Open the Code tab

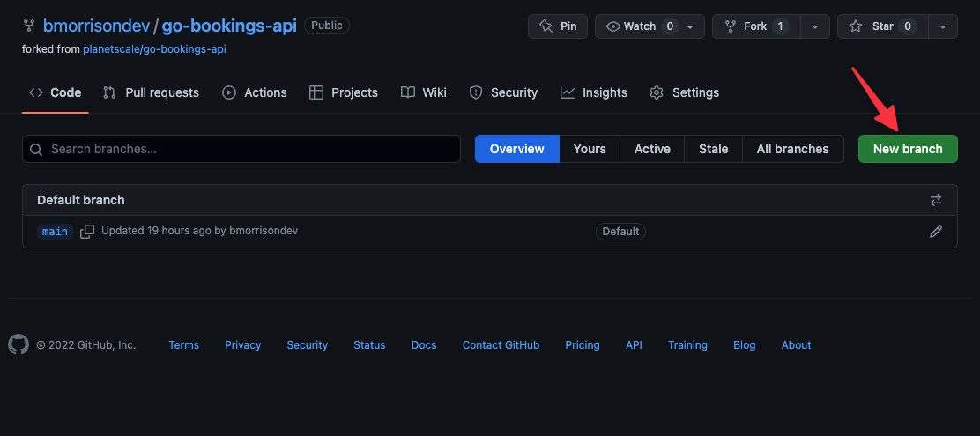pos(55,92)
